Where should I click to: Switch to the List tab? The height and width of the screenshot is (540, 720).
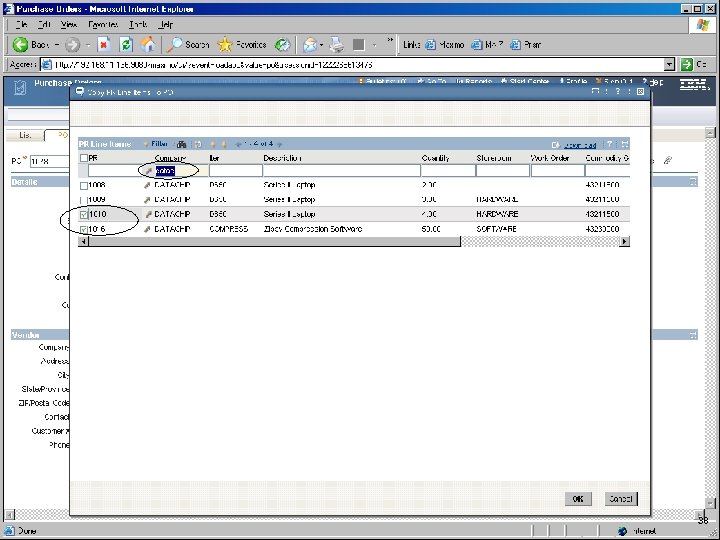click(x=25, y=135)
